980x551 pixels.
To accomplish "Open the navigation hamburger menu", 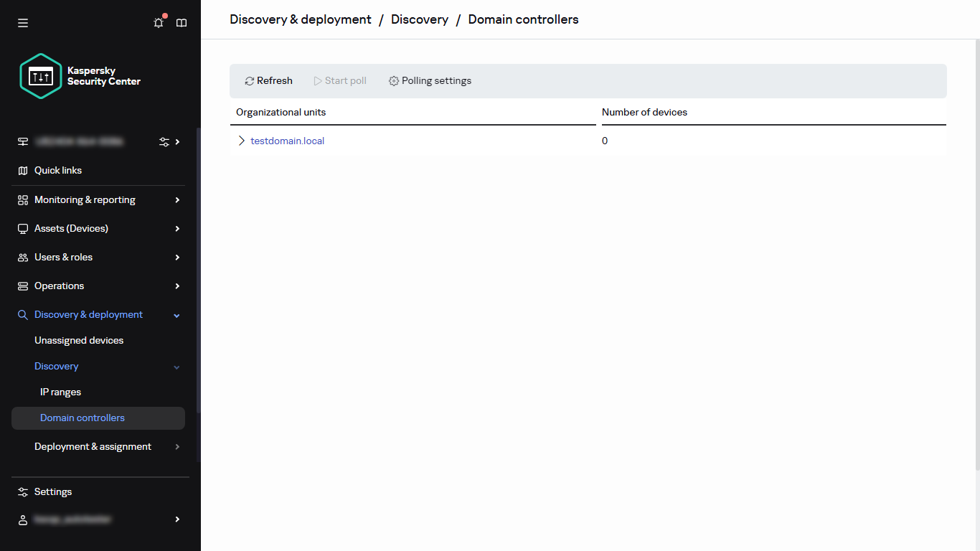I will [22, 22].
